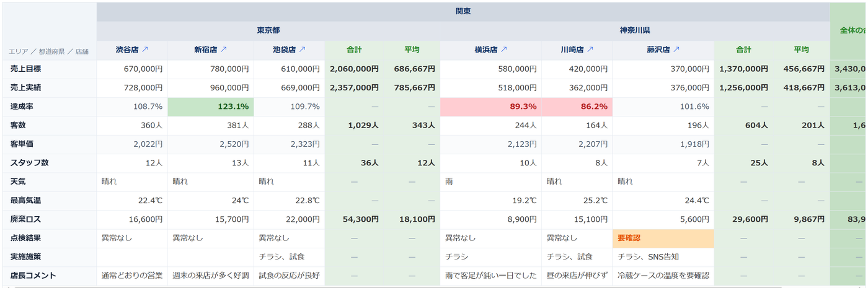
Task: Select the 週末の来店が多く好調 comment
Action: (x=210, y=276)
